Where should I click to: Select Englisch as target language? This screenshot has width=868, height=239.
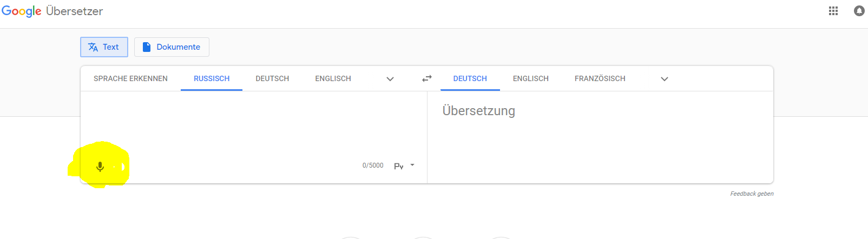[x=531, y=78]
